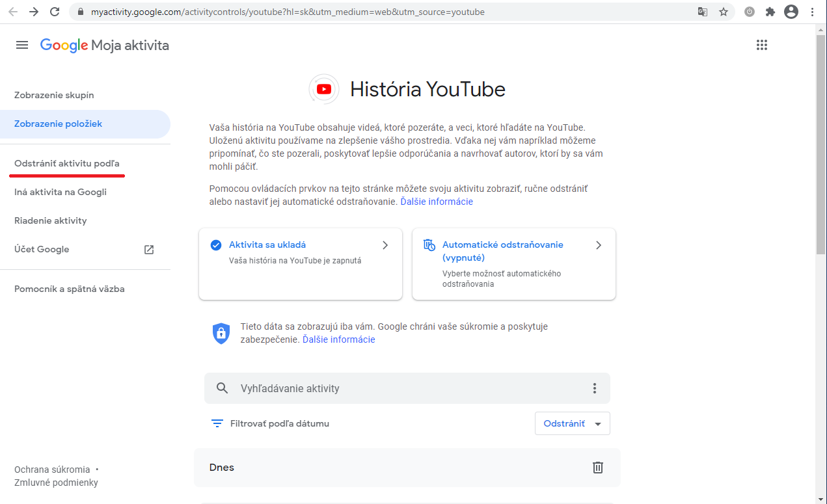Open Iná aktivita na Googli
The width and height of the screenshot is (827, 504).
(x=61, y=192)
